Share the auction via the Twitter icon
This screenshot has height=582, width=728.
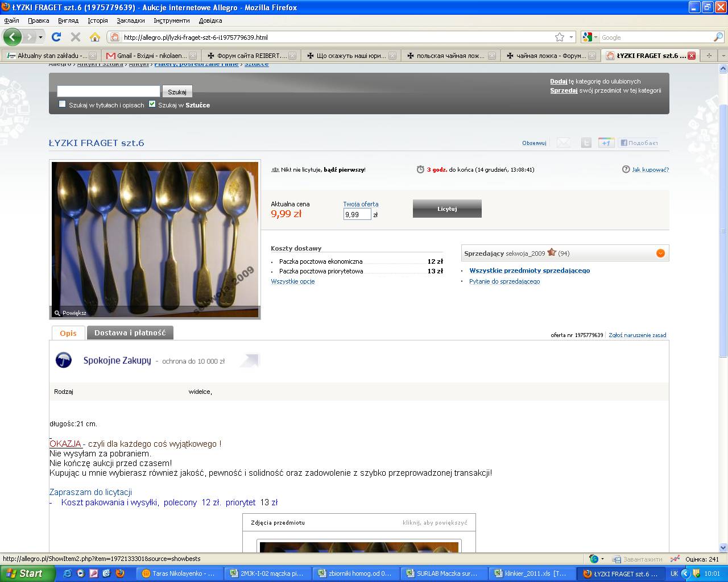click(x=586, y=143)
